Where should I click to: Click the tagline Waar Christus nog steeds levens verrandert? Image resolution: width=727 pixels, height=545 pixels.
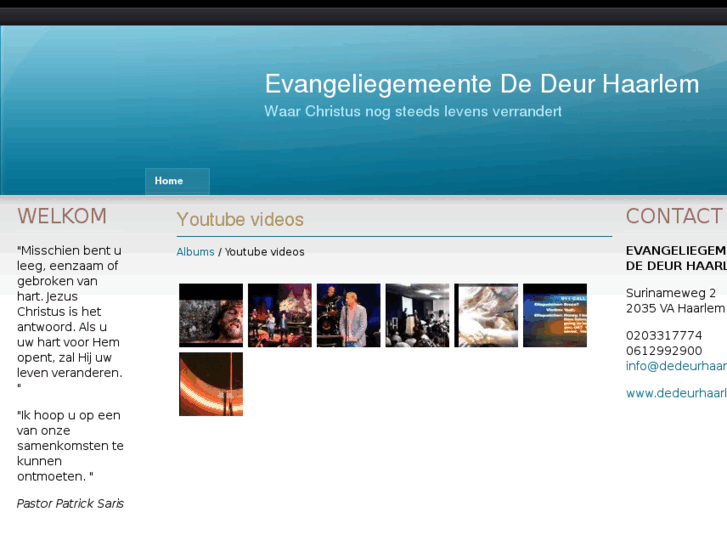(x=413, y=111)
